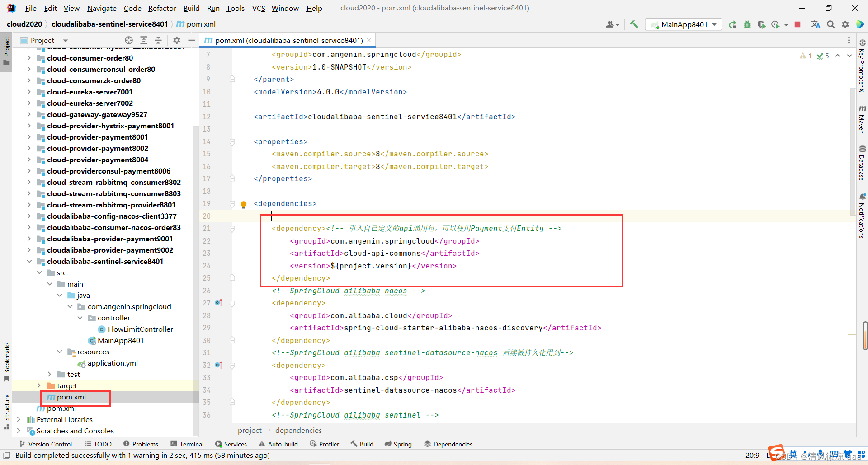Open Database side panel
This screenshot has height=465, width=868.
tap(862, 163)
